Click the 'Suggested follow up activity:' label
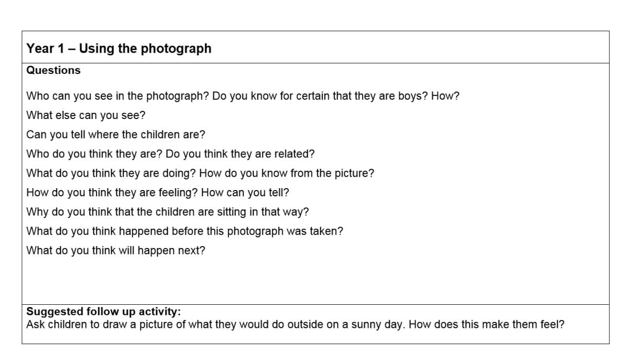This screenshot has width=644, height=359. (104, 311)
